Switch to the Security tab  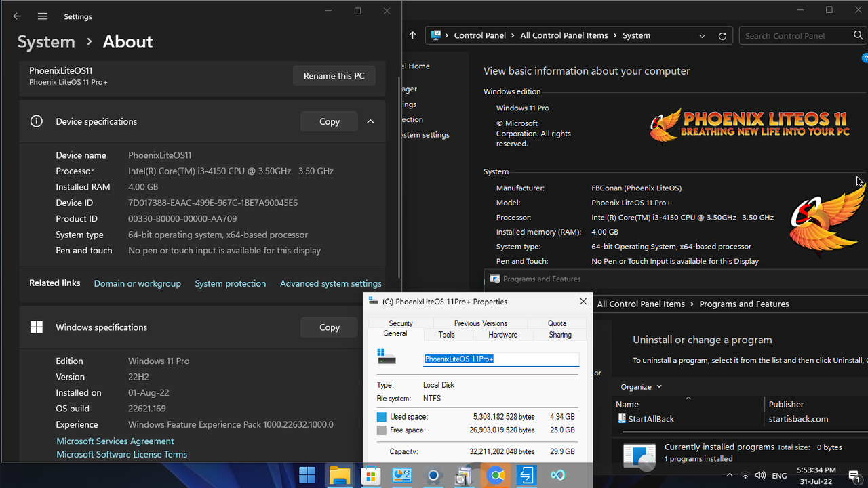(401, 323)
